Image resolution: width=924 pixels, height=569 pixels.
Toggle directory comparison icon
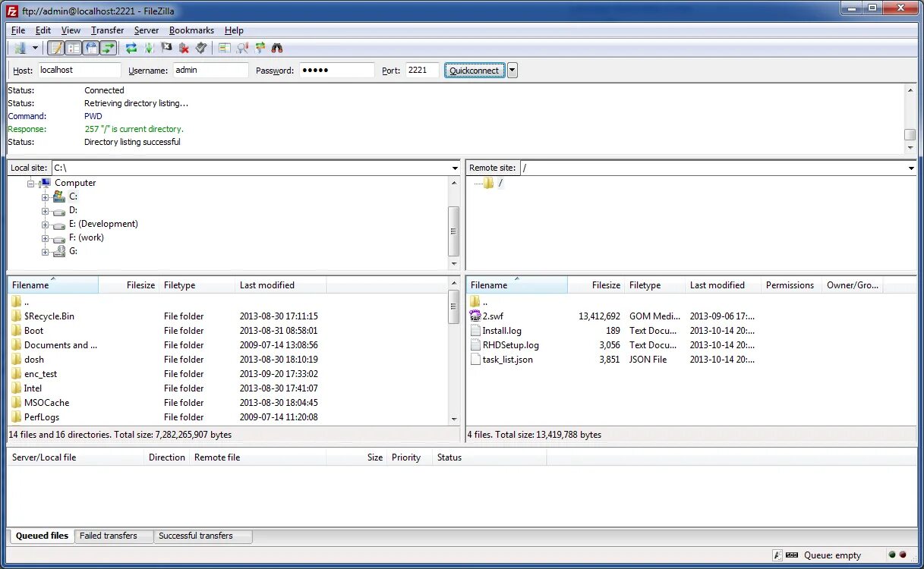pos(242,48)
